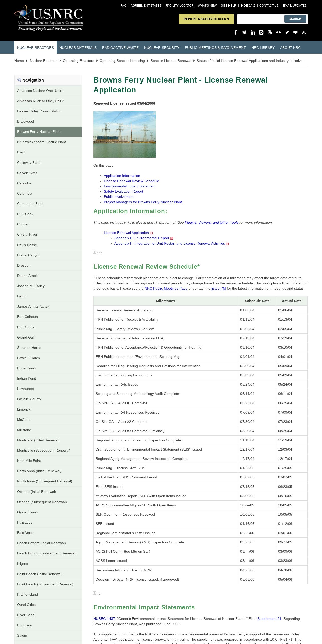Jump to Public Involvement anchor
The width and height of the screenshot is (322, 644).
point(119,197)
